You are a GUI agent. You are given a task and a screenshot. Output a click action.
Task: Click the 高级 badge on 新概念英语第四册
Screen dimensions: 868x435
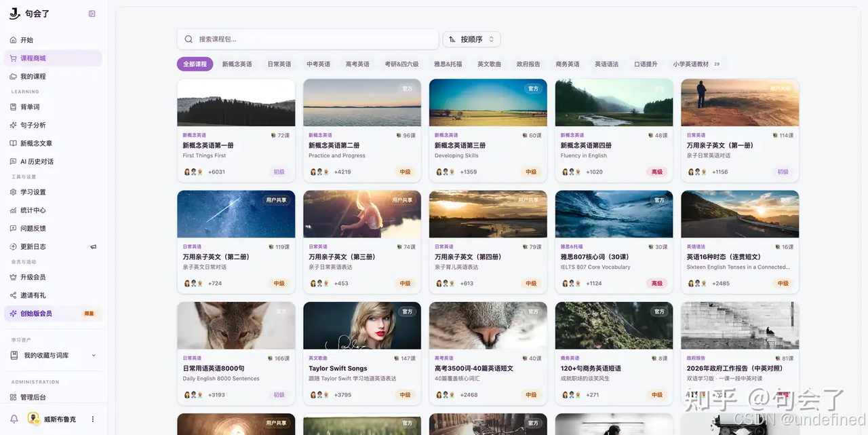[657, 172]
